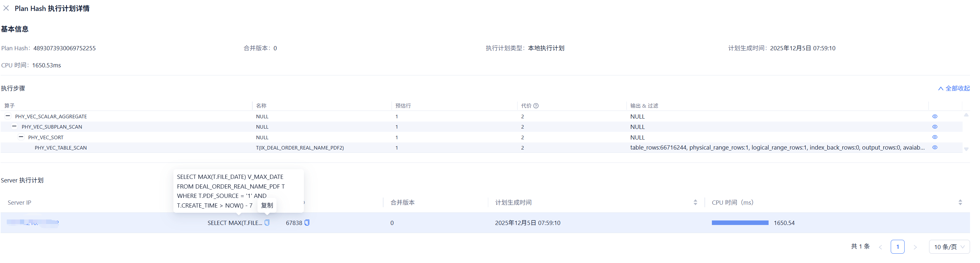View details of PHY_VEC_SUBPLAN_SCAN row
Viewport: 980px width, 263px height.
[935, 127]
